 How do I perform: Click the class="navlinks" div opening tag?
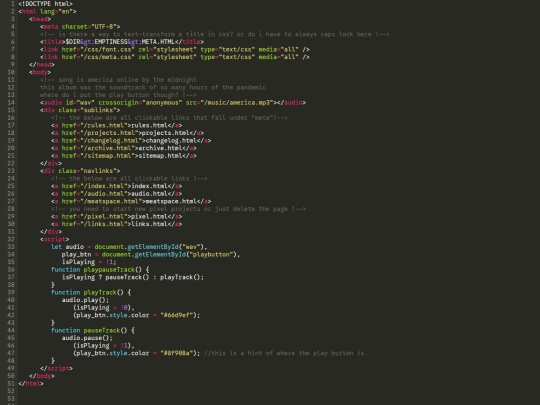(x=80, y=170)
